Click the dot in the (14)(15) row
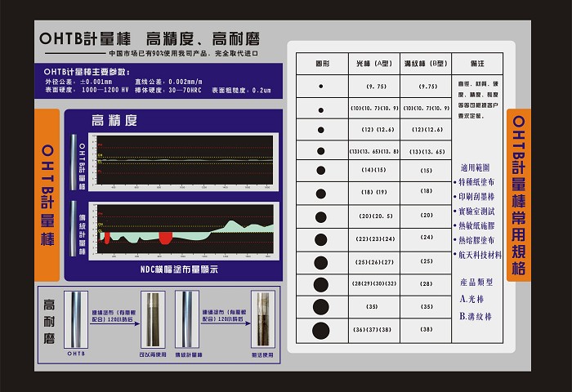Image resolution: width=572 pixels, height=392 pixels. (321, 171)
